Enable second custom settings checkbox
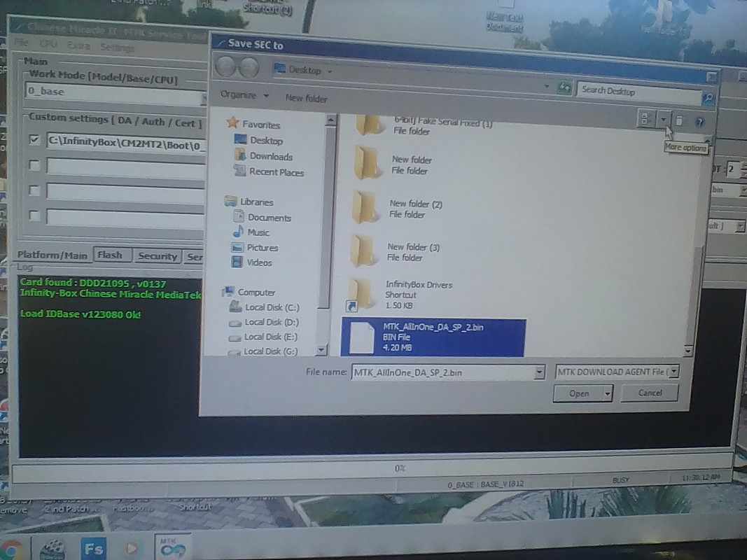Image resolution: width=747 pixels, height=560 pixels. (x=34, y=165)
